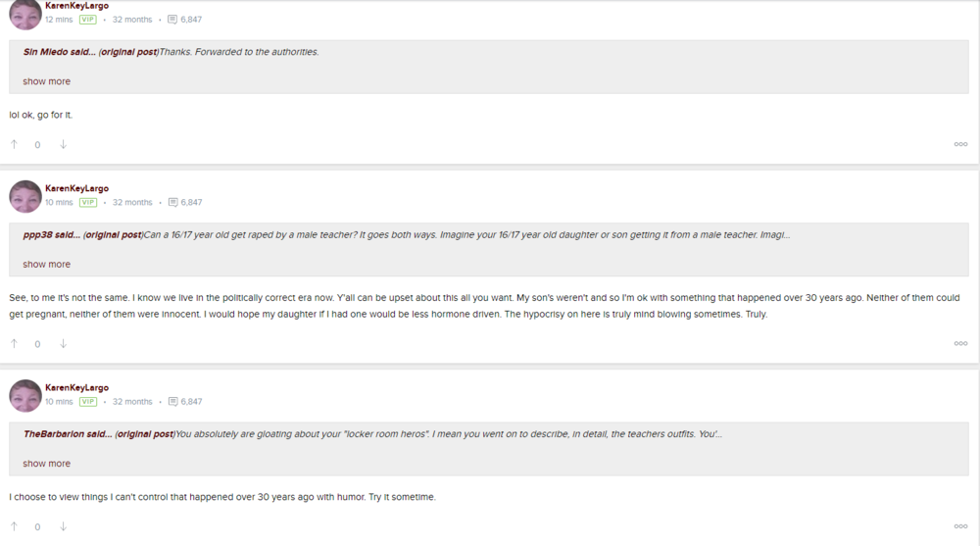Screen dimensions: 980x546
Task: Click KarenKeyLargo avatar on third post
Action: (25, 395)
